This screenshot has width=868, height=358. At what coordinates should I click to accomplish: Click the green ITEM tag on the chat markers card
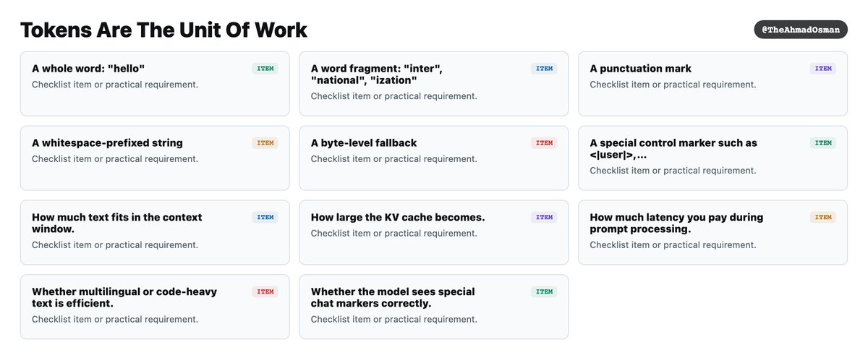[x=544, y=291]
